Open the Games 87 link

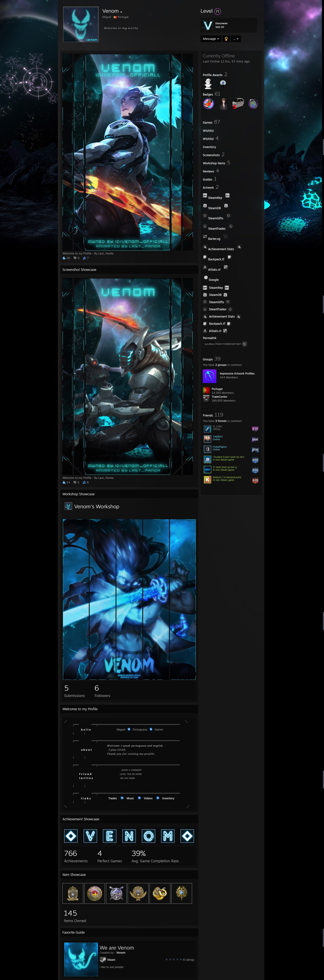pyautogui.click(x=211, y=122)
